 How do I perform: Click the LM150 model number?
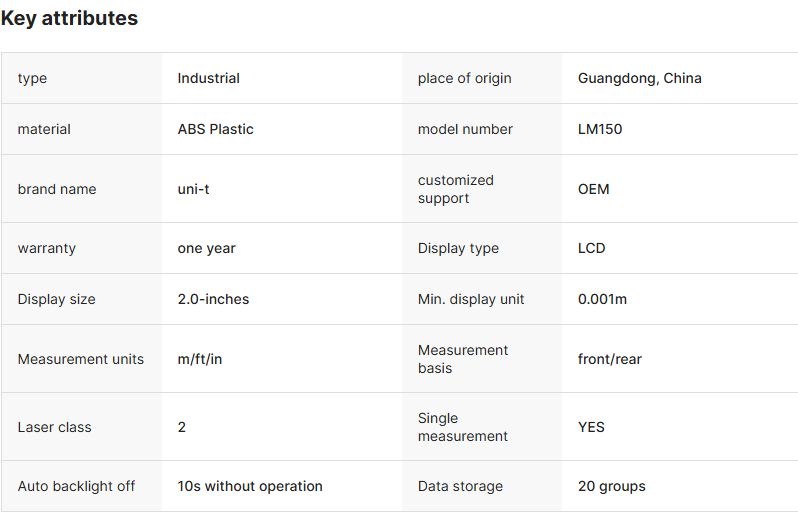click(600, 129)
